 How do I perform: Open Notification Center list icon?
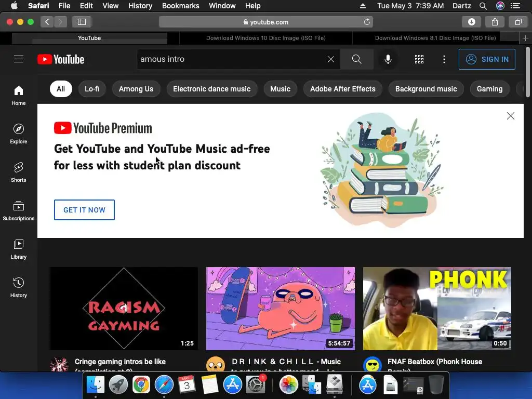click(515, 6)
